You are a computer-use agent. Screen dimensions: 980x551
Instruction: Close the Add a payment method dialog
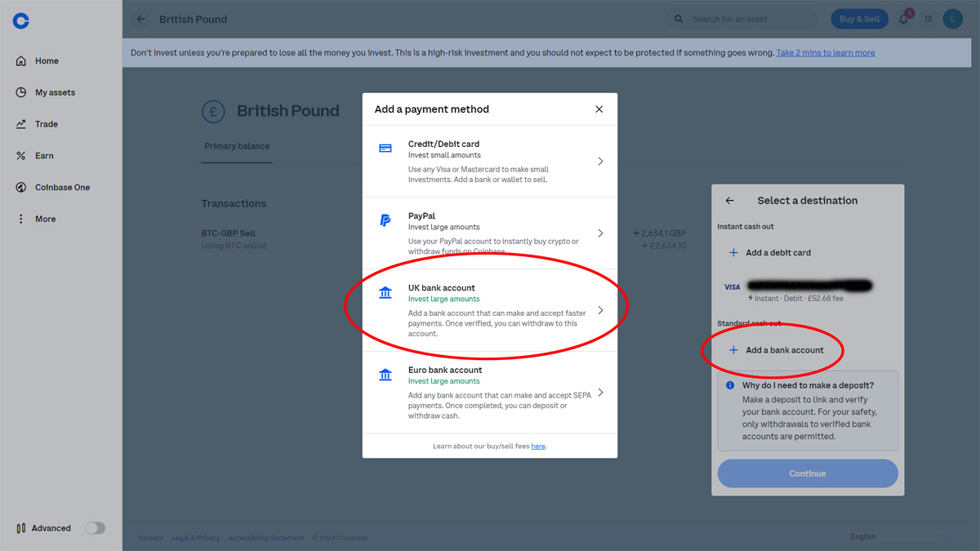599,109
